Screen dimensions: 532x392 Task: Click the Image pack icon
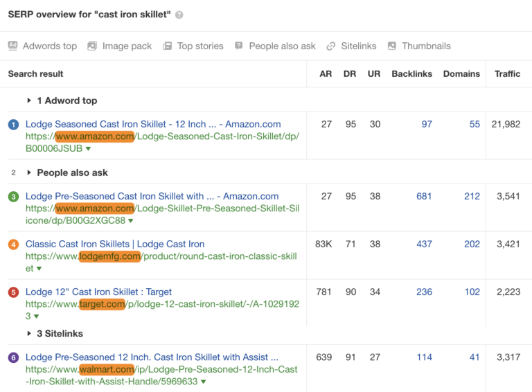(x=92, y=46)
